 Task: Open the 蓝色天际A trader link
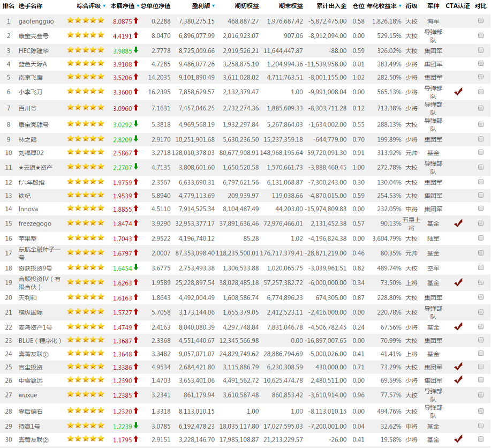tap(33, 64)
